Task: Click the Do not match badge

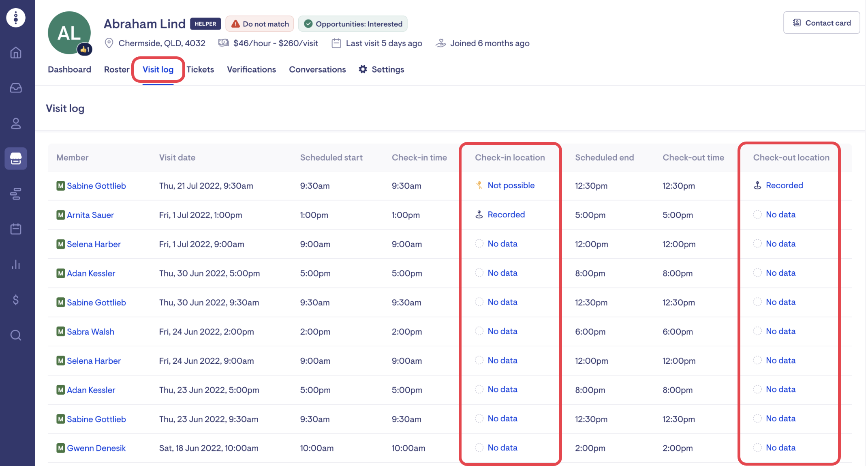Action: [x=260, y=24]
